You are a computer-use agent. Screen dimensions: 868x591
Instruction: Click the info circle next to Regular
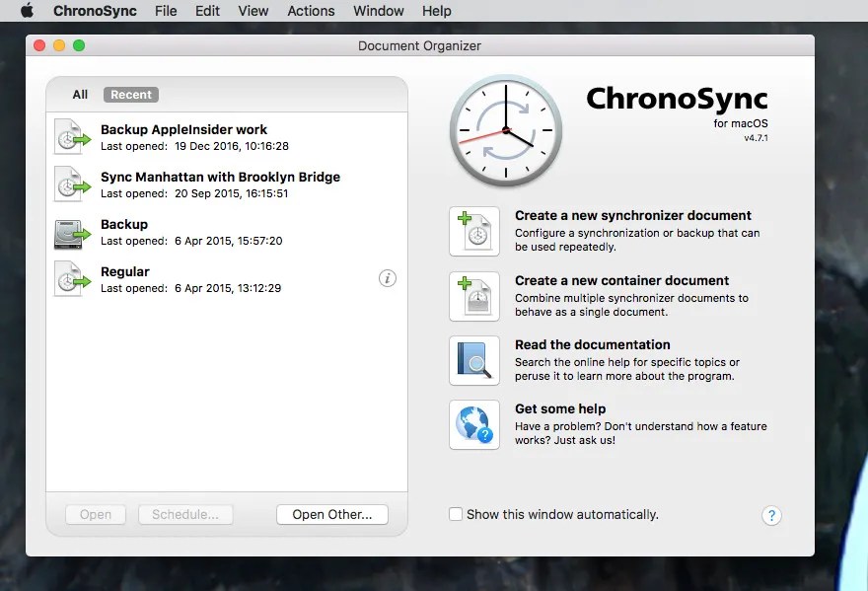(x=388, y=278)
